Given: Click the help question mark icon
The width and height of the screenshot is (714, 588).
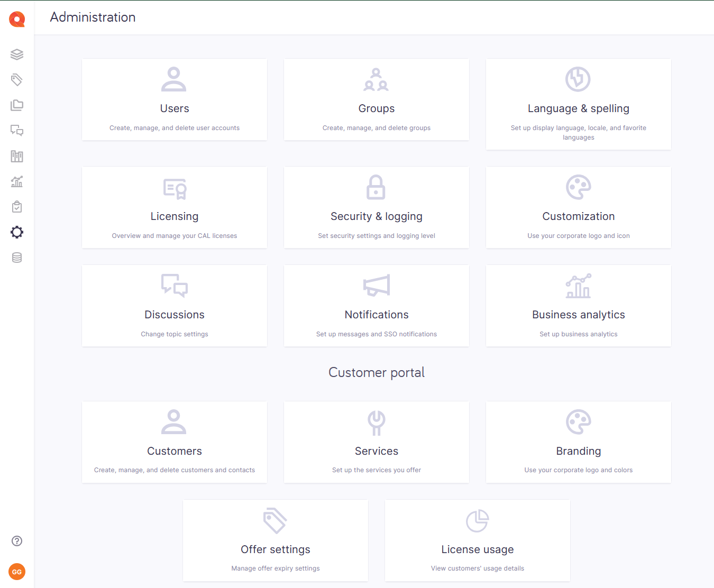Looking at the screenshot, I should point(16,541).
